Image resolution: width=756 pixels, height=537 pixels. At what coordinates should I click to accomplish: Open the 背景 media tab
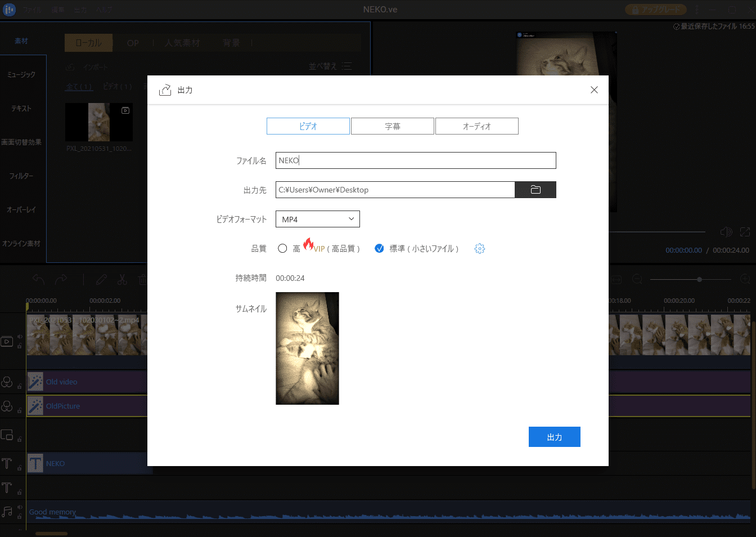pyautogui.click(x=231, y=43)
